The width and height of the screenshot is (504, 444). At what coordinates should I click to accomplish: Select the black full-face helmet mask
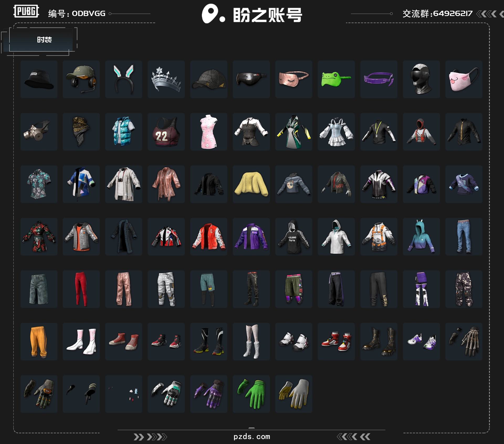(x=422, y=79)
